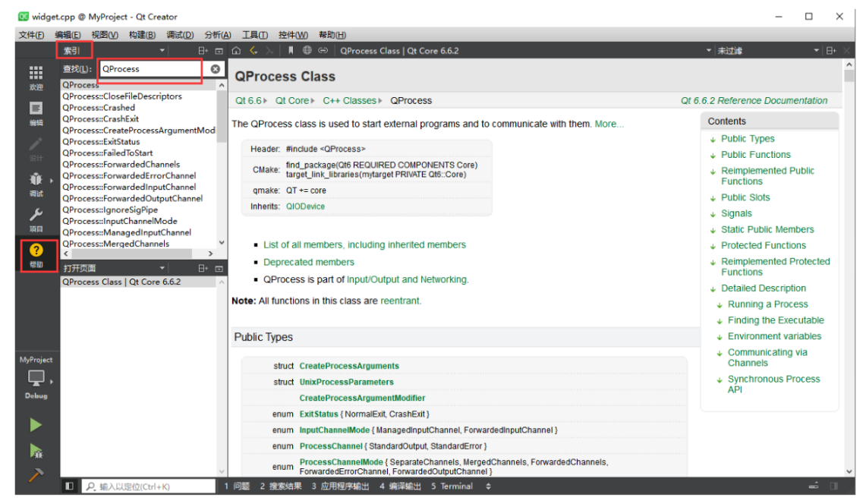Select QProcess::ExitStatus in index list
This screenshot has width=866, height=504.
click(x=101, y=142)
